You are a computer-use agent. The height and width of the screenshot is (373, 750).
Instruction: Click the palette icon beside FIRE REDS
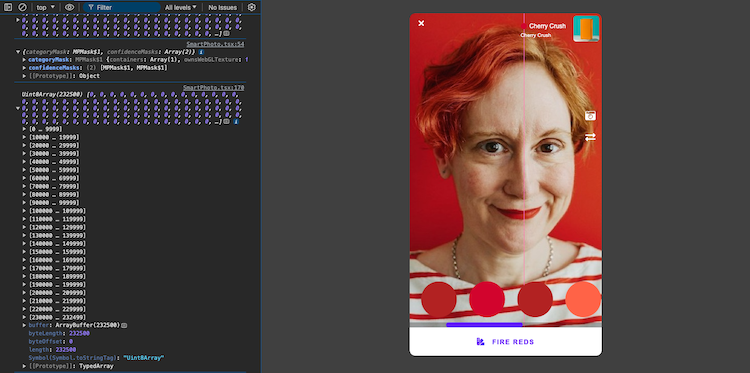click(480, 341)
